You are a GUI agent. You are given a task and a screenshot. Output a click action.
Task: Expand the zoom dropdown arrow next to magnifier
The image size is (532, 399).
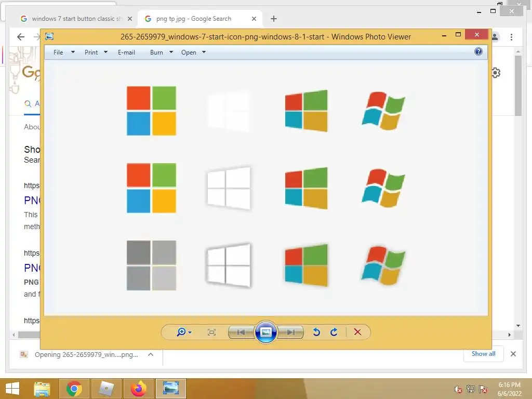[190, 332]
